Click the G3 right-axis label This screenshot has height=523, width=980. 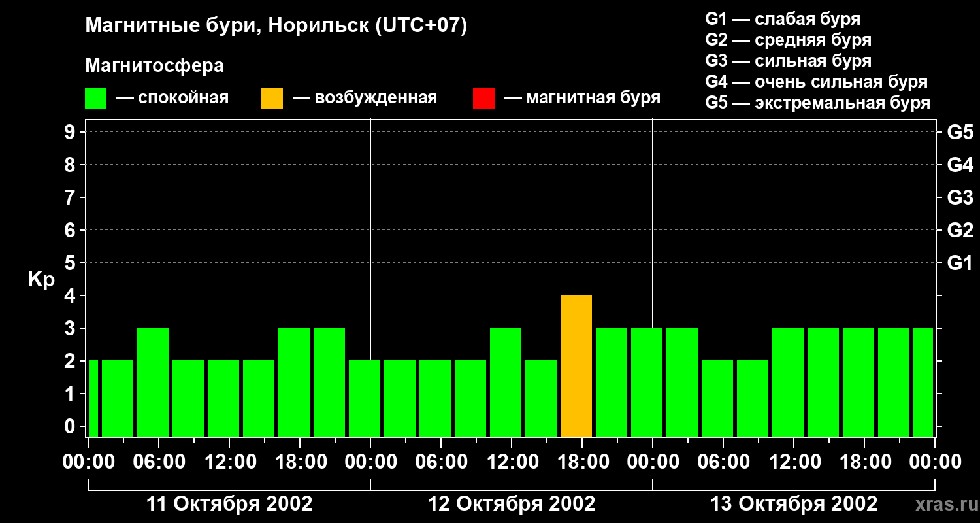point(960,198)
